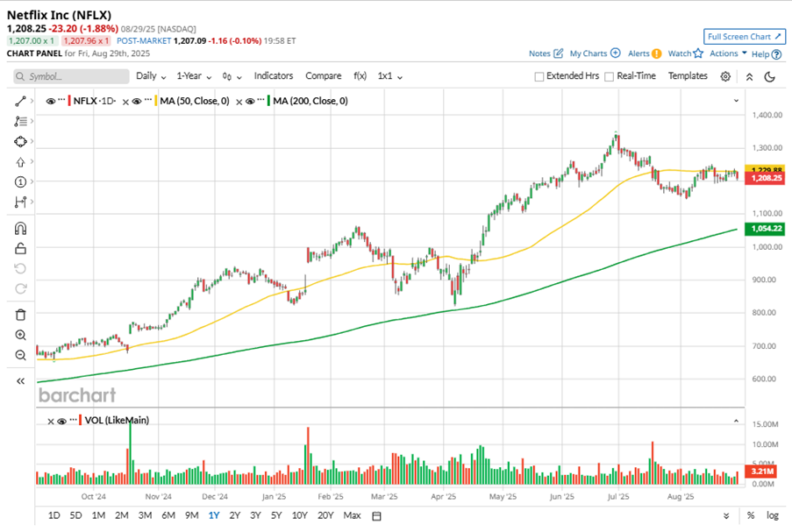Toggle magnet snap mode
The width and height of the screenshot is (792, 532).
click(x=20, y=229)
